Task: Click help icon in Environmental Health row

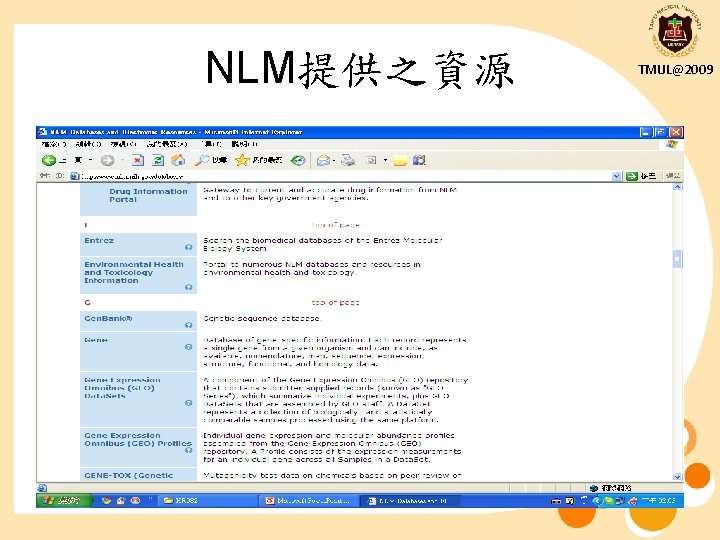Action: tap(188, 287)
